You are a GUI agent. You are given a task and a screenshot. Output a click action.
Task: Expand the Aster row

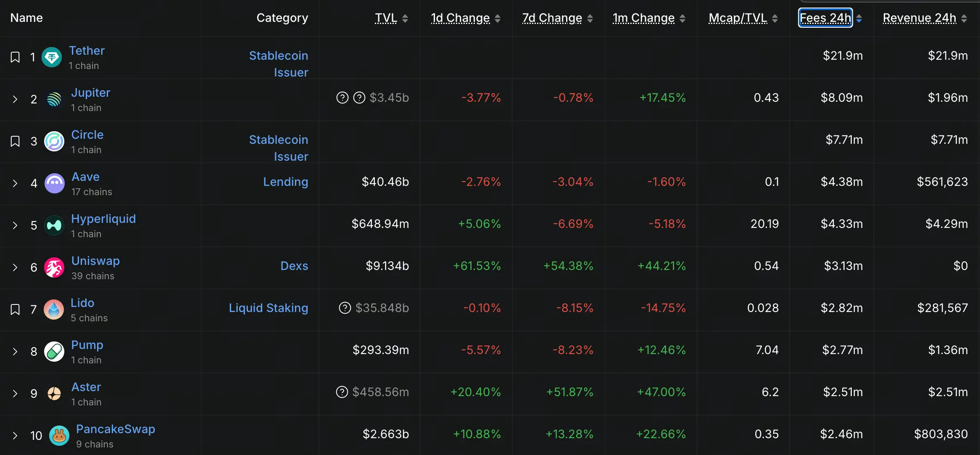coord(15,394)
